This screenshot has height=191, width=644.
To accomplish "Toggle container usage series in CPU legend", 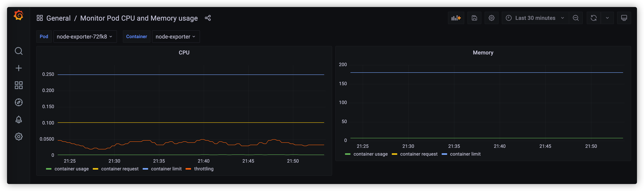I will [x=72, y=169].
